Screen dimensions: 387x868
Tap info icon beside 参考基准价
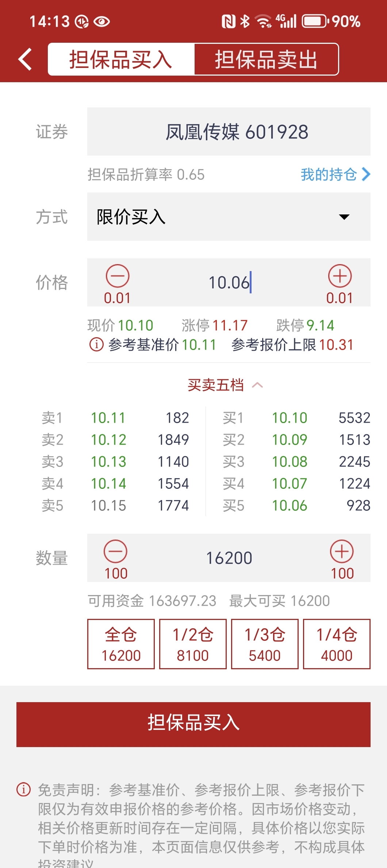click(x=96, y=344)
